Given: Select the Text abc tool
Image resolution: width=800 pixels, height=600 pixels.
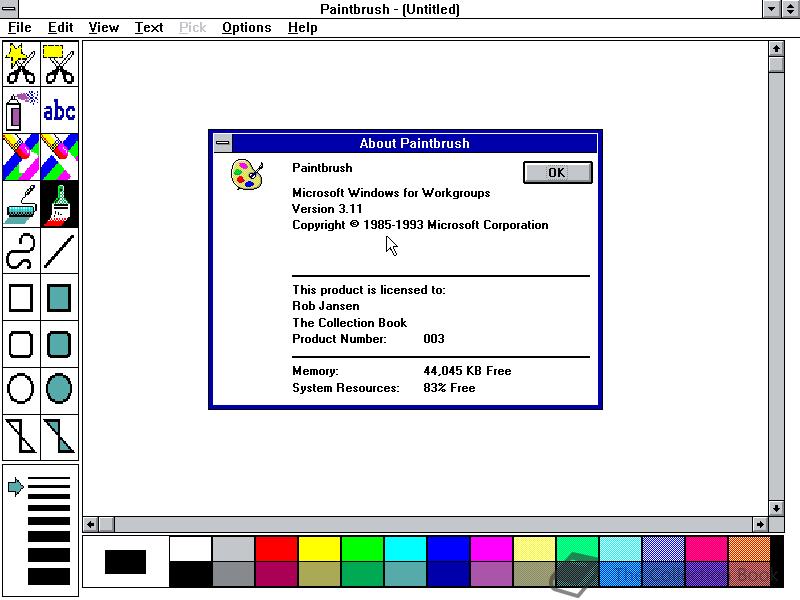Looking at the screenshot, I should tap(60, 111).
